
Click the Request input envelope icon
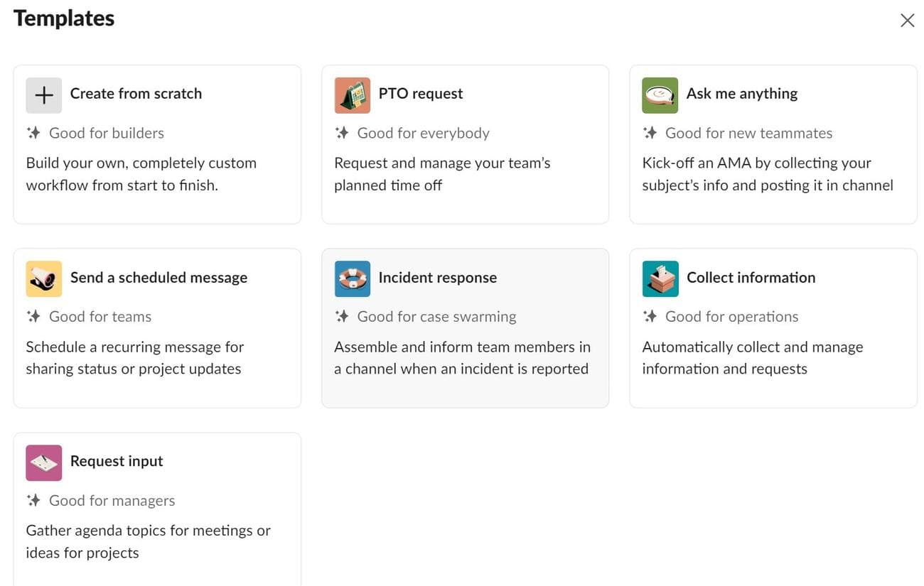click(43, 462)
